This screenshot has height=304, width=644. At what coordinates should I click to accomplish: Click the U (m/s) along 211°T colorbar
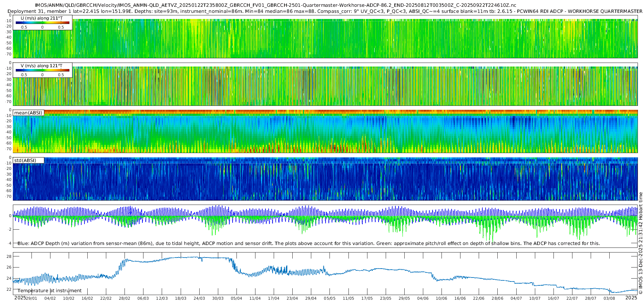(x=42, y=23)
